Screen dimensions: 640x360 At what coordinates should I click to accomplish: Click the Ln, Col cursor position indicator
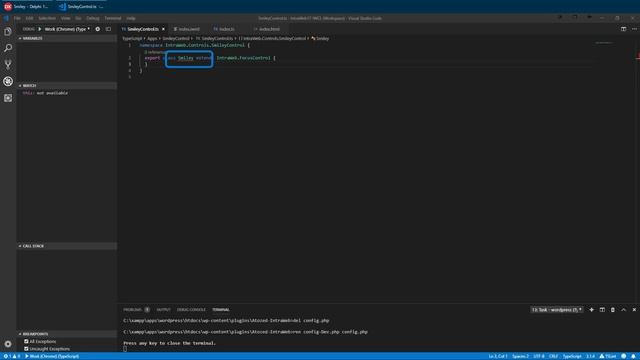click(x=498, y=356)
